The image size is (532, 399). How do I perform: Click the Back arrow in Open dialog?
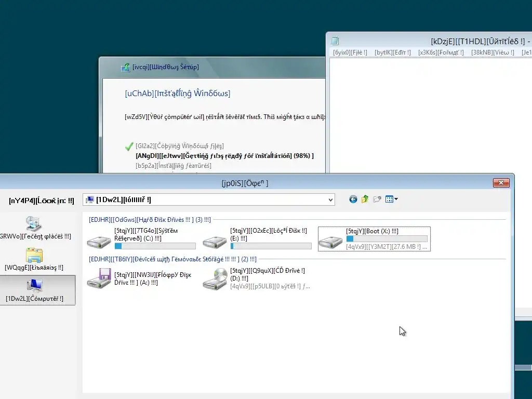click(x=353, y=199)
